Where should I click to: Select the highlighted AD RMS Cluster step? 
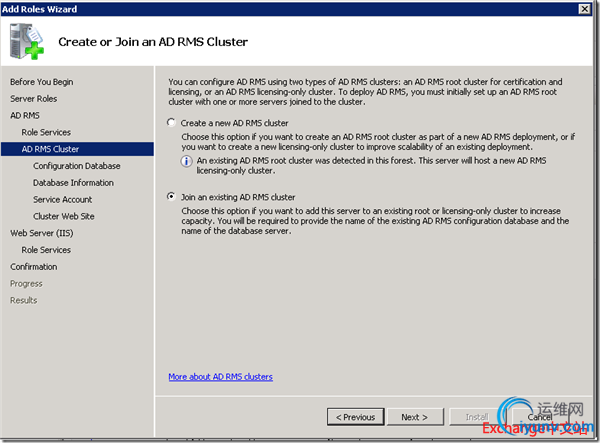click(77, 149)
